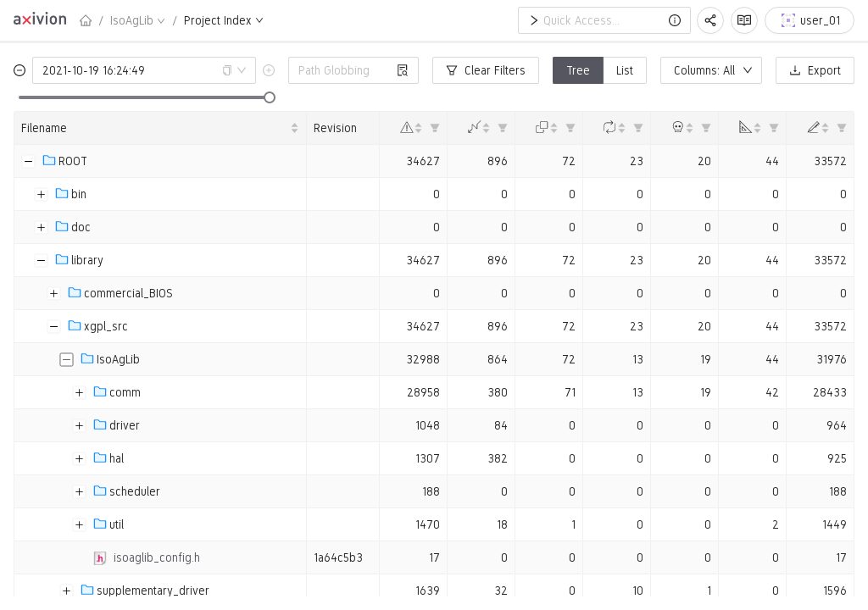Click the 31976 value in IsoAgLib row

[x=832, y=360]
